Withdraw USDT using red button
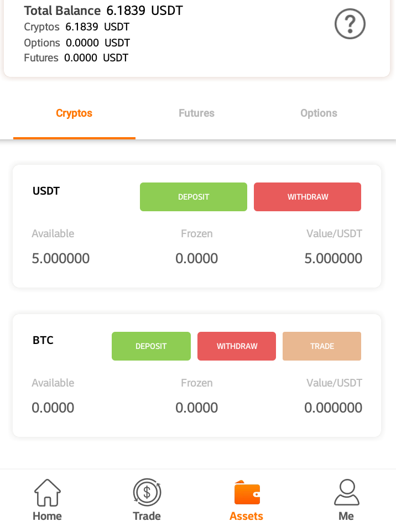The width and height of the screenshot is (396, 532). [x=308, y=197]
